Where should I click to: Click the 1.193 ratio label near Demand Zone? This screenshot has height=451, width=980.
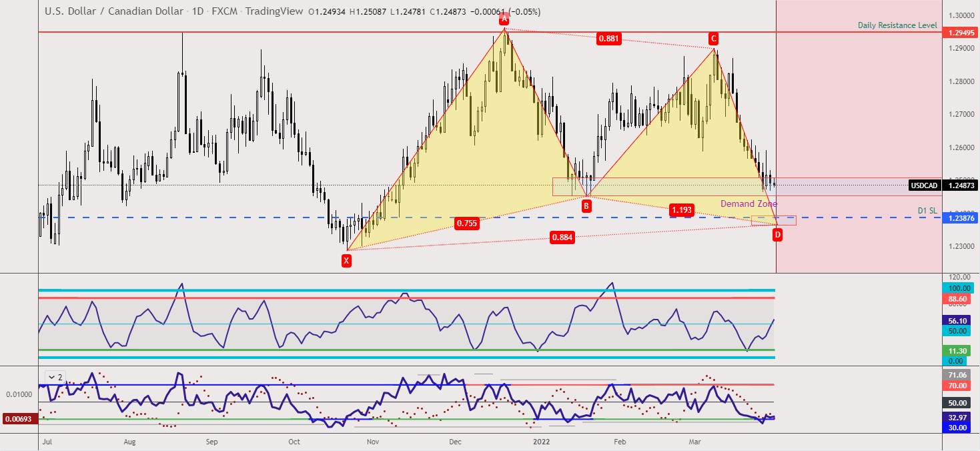(x=681, y=209)
